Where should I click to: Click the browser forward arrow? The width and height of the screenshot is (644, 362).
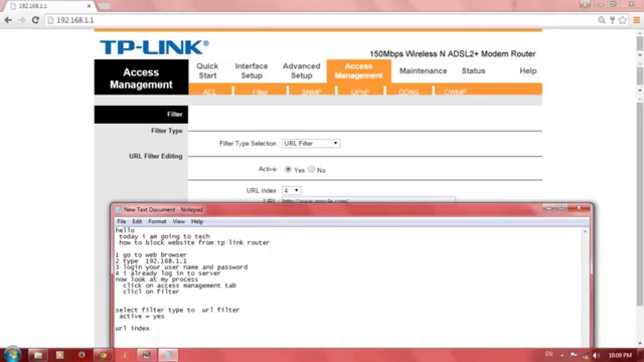click(22, 20)
